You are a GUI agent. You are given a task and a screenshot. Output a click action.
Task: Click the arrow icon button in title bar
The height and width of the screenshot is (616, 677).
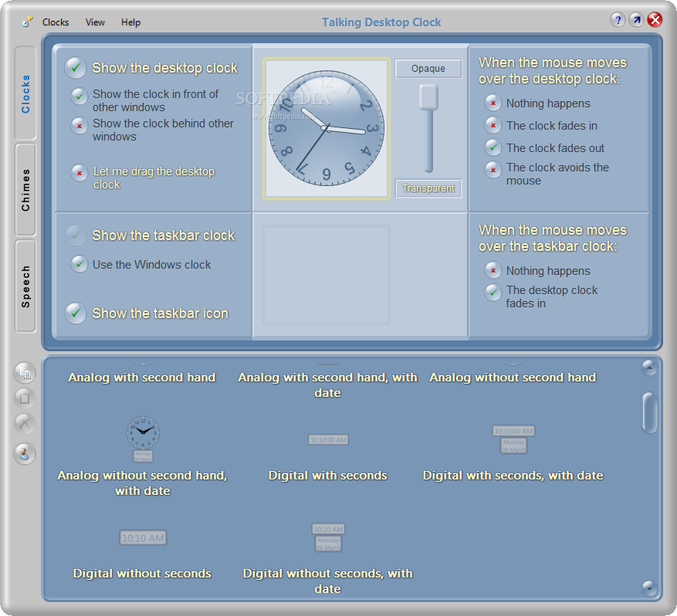(636, 20)
